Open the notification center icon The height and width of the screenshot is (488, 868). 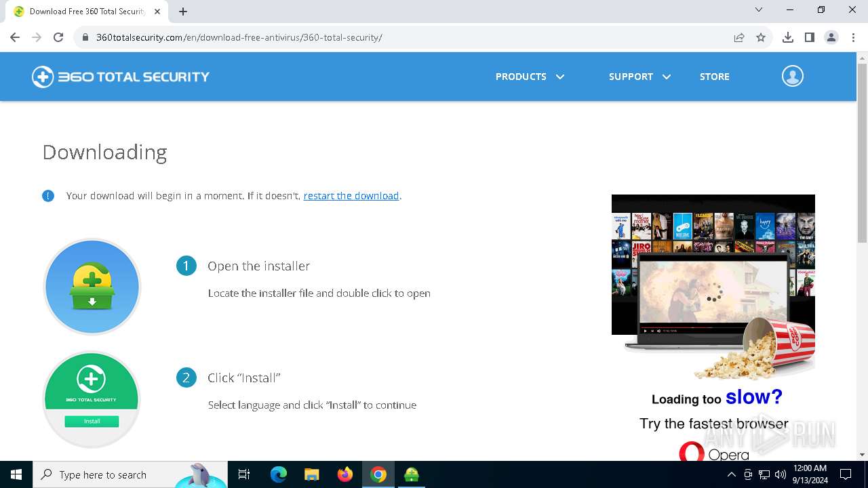coord(846,474)
